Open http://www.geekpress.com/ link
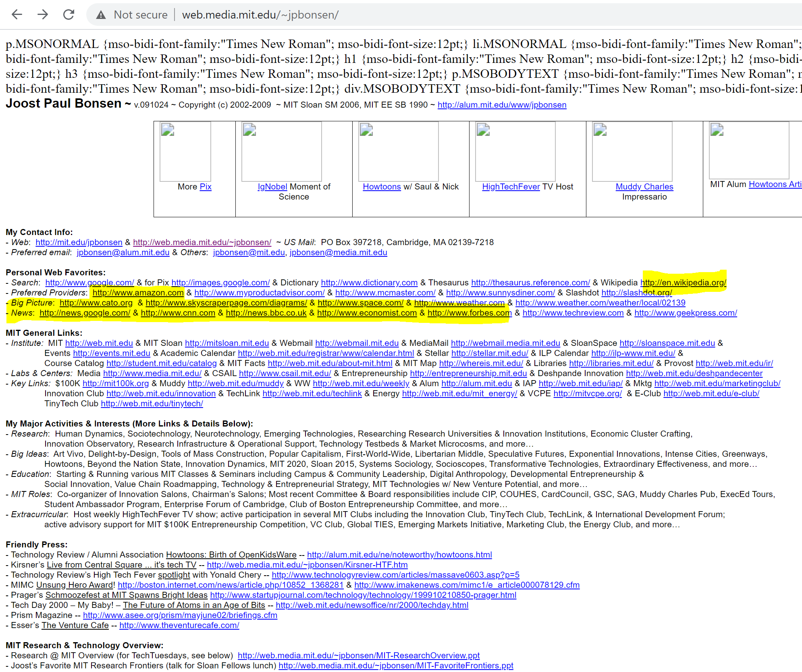This screenshot has width=802, height=672. click(x=686, y=313)
